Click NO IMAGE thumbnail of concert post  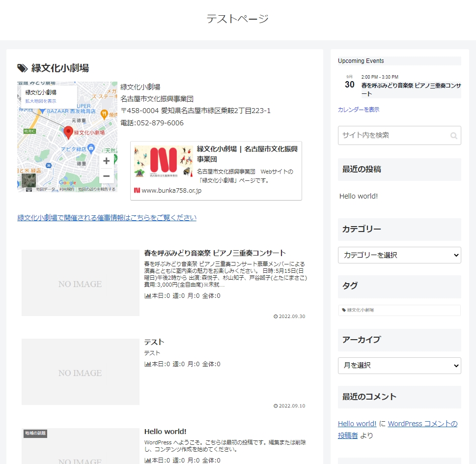pyautogui.click(x=81, y=283)
